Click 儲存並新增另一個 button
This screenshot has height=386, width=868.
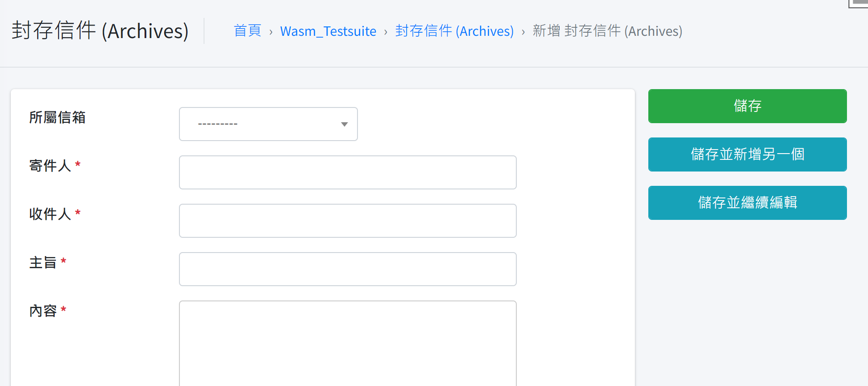(747, 154)
